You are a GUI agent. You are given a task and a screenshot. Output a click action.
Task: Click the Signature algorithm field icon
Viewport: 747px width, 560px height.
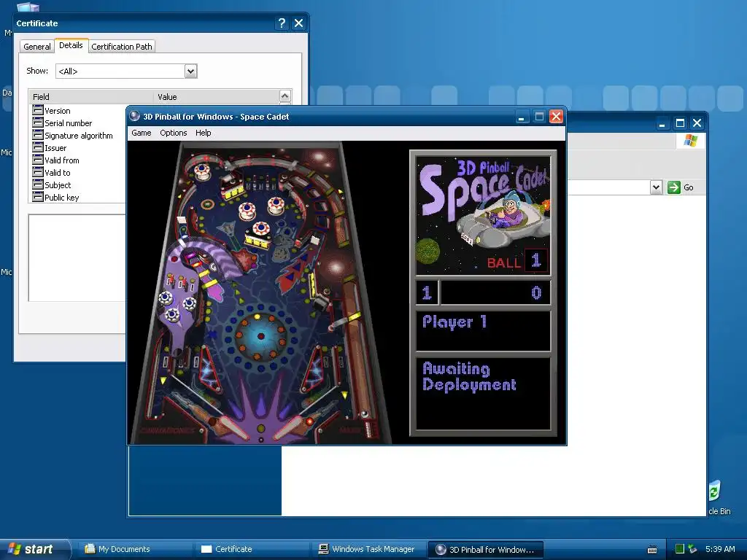38,135
